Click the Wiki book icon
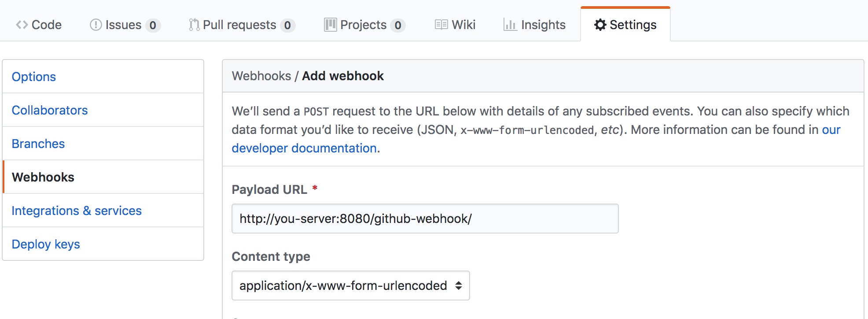Screen dimensions: 868x319 (441, 25)
